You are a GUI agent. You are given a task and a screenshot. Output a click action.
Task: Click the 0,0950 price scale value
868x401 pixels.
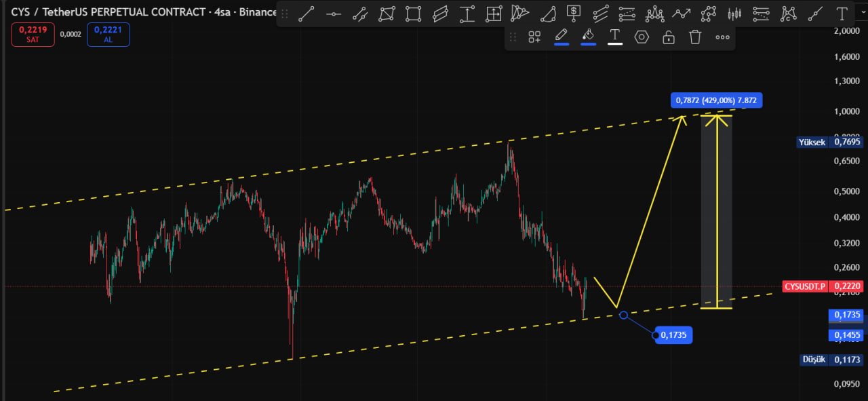click(x=847, y=384)
